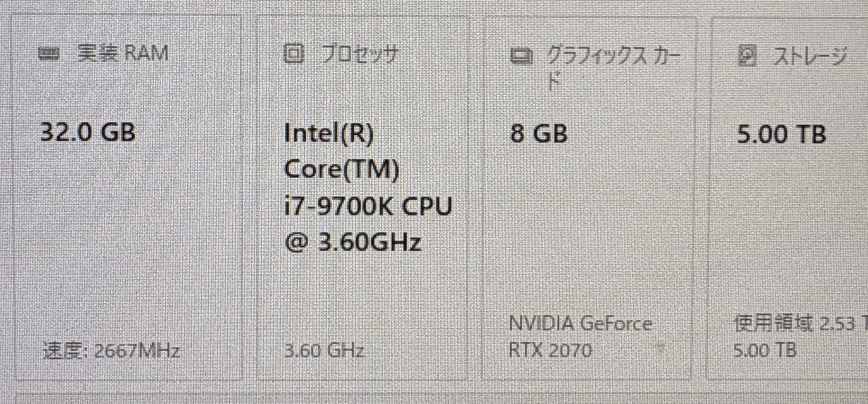The image size is (868, 404).
Task: Click the installed RAM memory icon
Action: coord(49,54)
